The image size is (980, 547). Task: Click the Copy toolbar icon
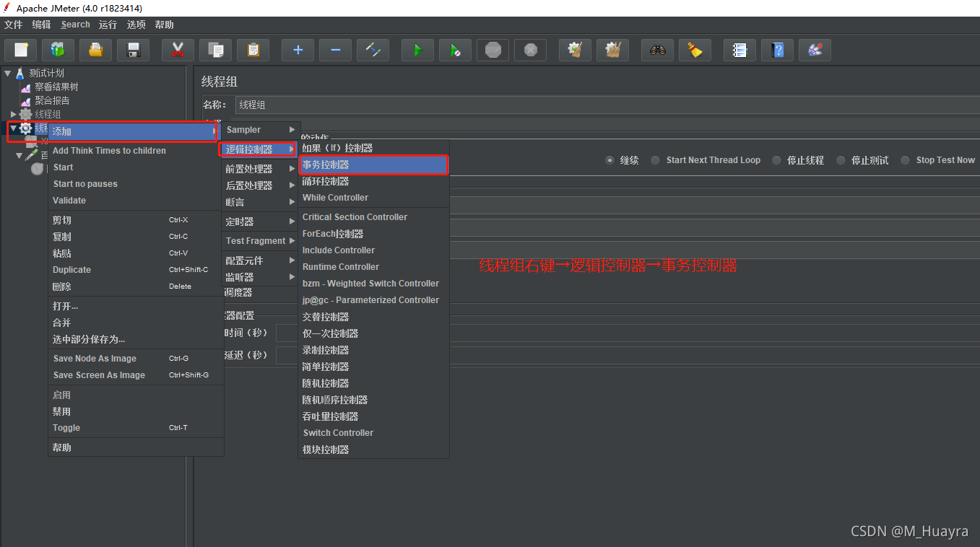point(215,50)
